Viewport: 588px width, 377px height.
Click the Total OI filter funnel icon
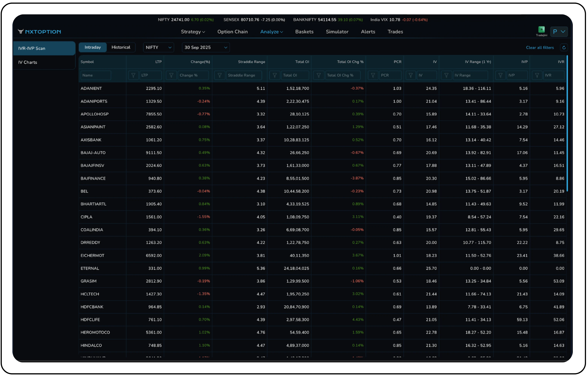(274, 75)
